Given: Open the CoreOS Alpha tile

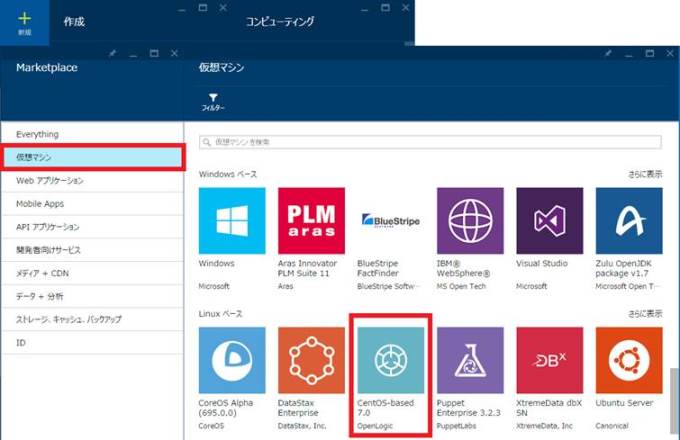Looking at the screenshot, I should pos(232,360).
